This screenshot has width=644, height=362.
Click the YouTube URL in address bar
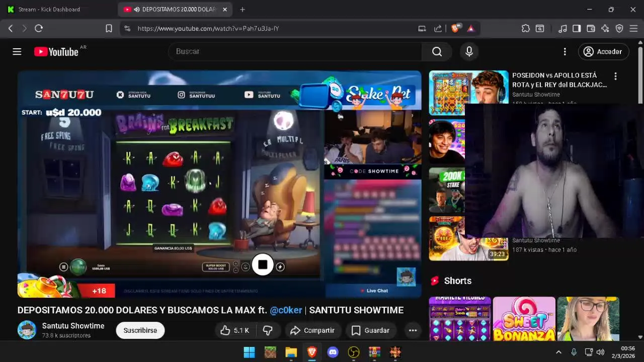208,29
